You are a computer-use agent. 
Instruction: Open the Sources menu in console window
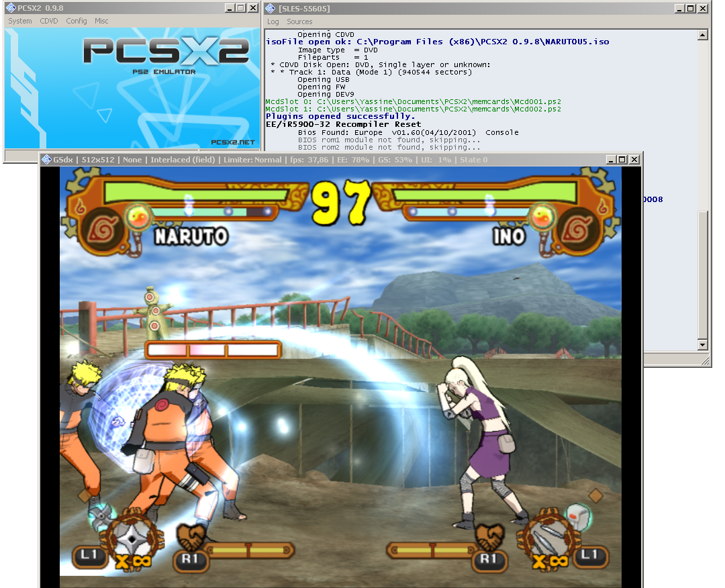click(299, 21)
